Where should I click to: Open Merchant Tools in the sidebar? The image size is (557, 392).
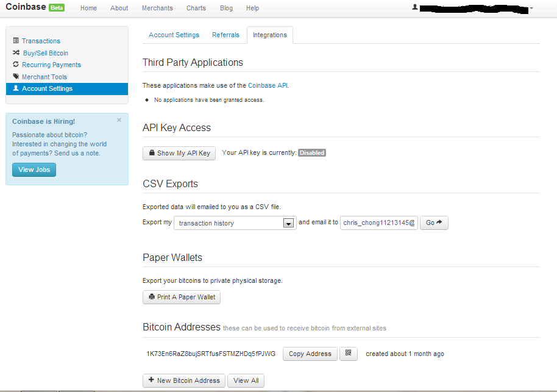(x=44, y=77)
